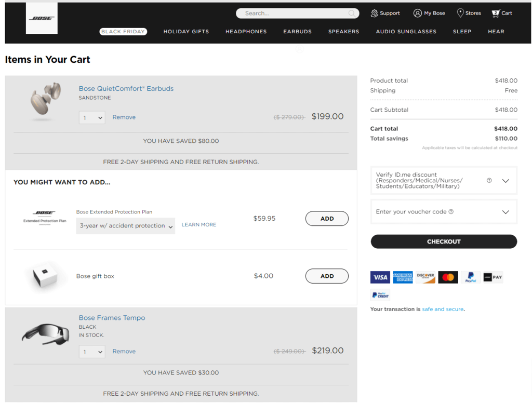Image resolution: width=532 pixels, height=403 pixels.
Task: Open Bose Frames Tempo quantity dropdown
Action: 92,352
